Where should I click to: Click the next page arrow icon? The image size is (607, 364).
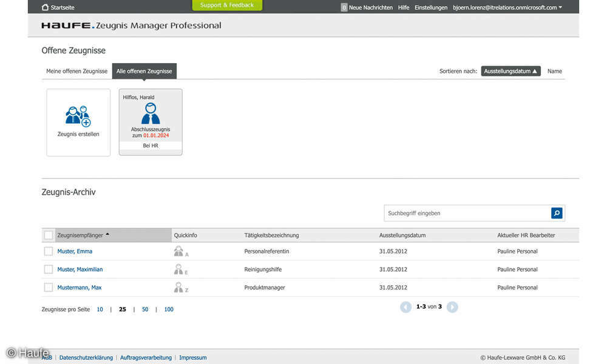point(452,307)
